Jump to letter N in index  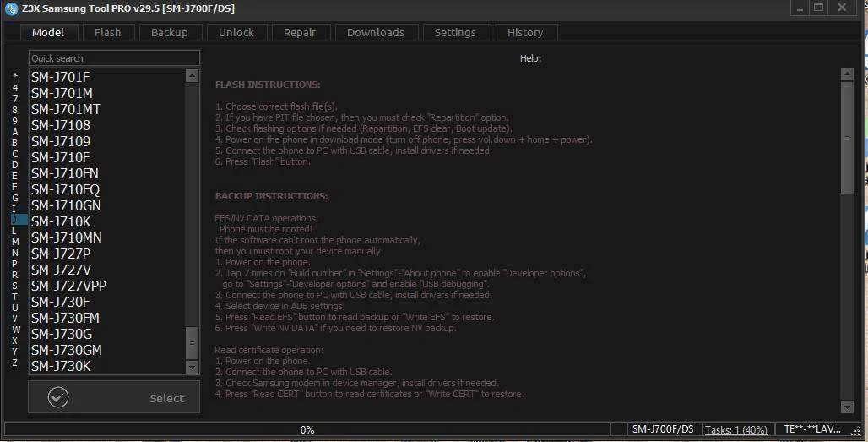[15, 253]
